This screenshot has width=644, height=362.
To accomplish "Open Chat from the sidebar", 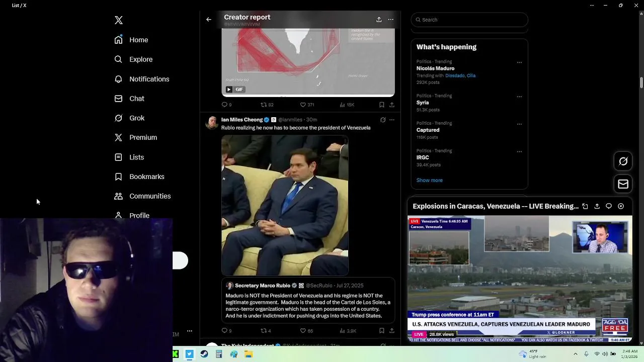I will [x=129, y=99].
